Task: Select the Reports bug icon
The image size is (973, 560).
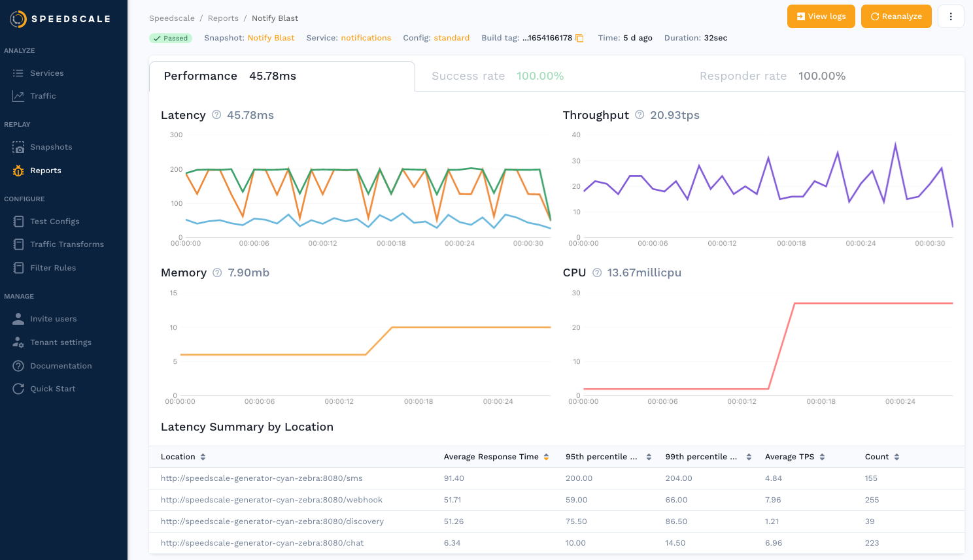Action: pos(18,171)
